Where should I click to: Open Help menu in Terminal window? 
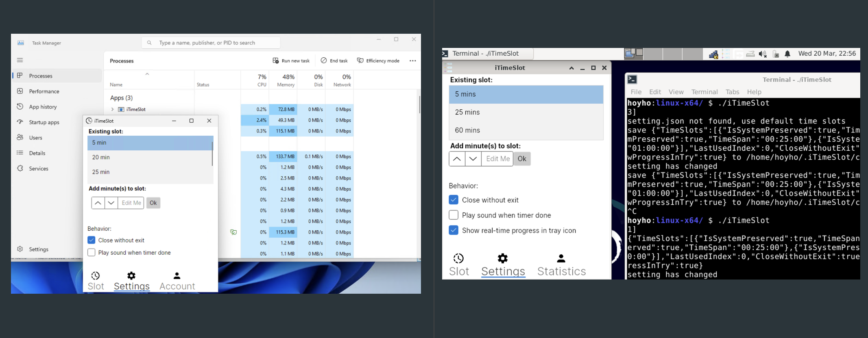pyautogui.click(x=754, y=92)
